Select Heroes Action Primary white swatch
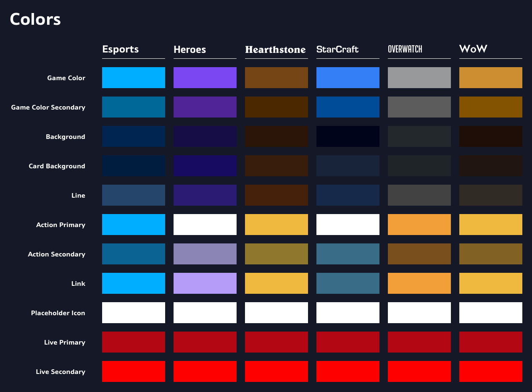Image resolution: width=532 pixels, height=392 pixels. [205, 225]
